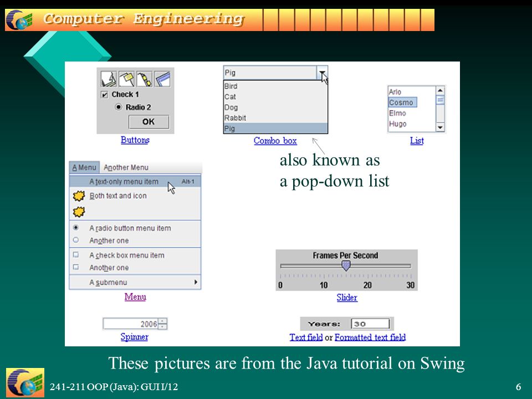This screenshot has height=399, width=532.
Task: Select the Radio 2 radio button
Action: (119, 107)
